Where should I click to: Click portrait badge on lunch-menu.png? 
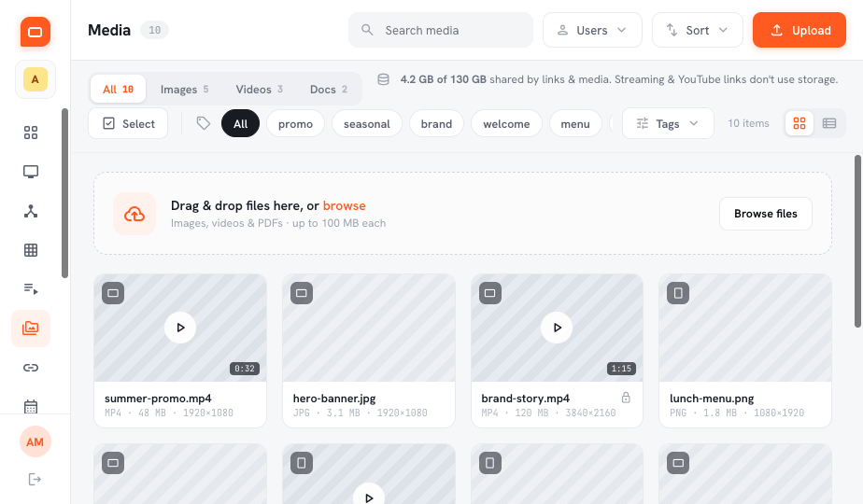click(678, 293)
